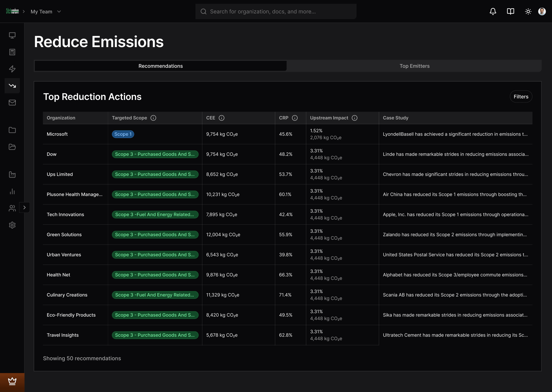Image resolution: width=552 pixels, height=392 pixels.
Task: Open the settings gear sidebar icon
Action: 12,225
